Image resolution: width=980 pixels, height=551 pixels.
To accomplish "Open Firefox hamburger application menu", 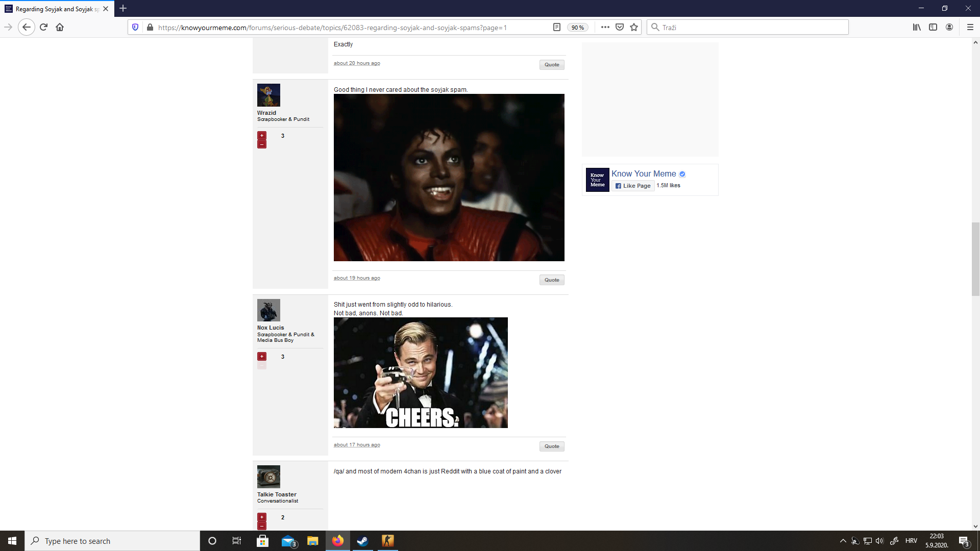I will click(970, 27).
